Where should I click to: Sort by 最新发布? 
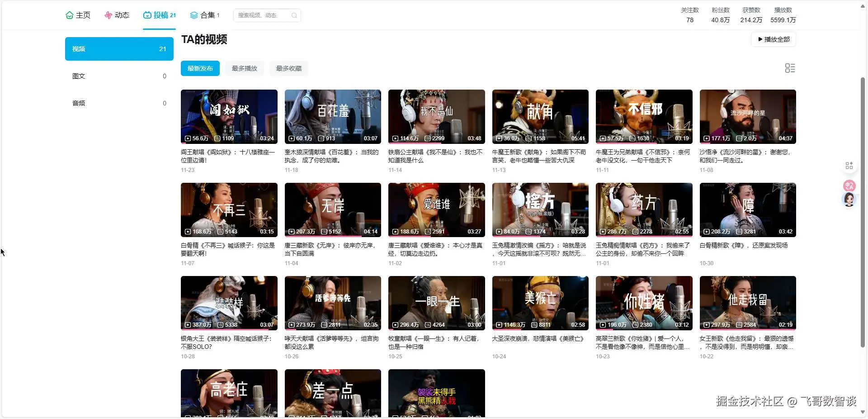pos(200,68)
